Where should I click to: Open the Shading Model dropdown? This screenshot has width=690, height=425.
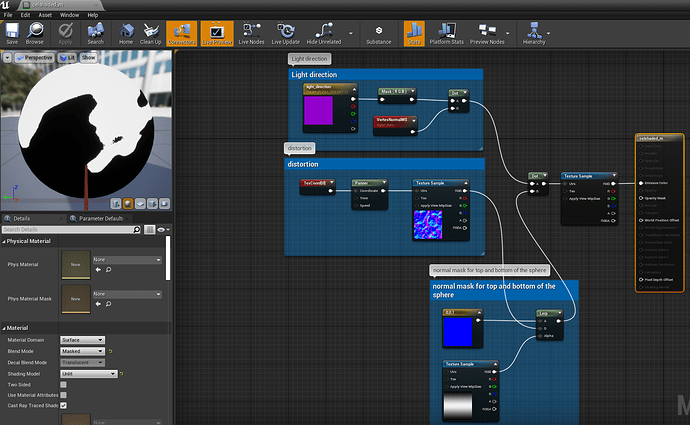point(88,374)
